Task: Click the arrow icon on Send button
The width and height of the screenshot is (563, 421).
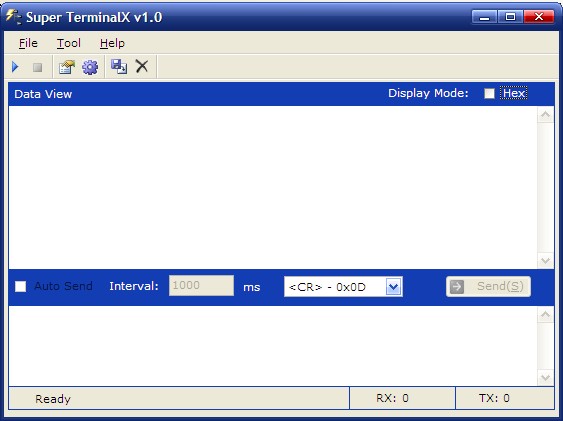Action: pos(457,286)
